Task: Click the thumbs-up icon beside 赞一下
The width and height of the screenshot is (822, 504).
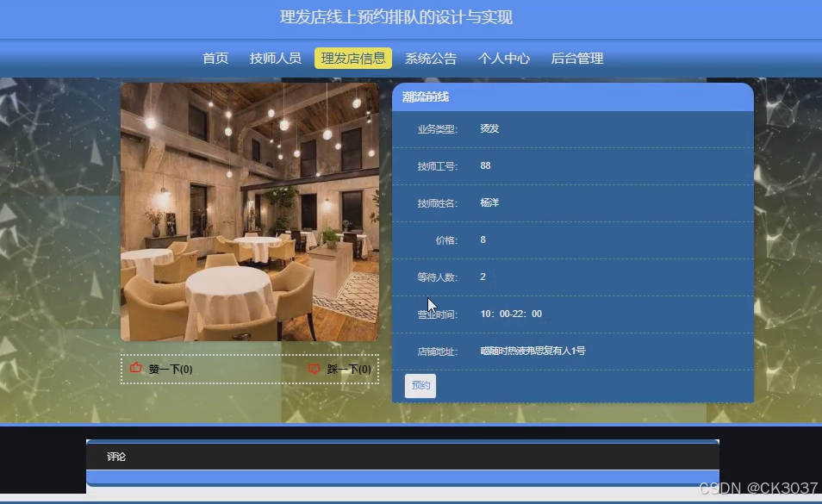Action: coord(134,367)
